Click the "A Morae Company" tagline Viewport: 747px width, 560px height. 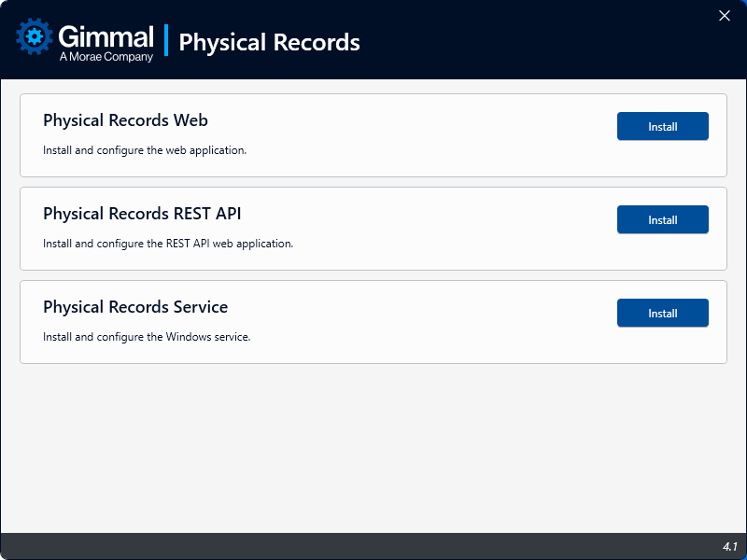pyautogui.click(x=106, y=57)
